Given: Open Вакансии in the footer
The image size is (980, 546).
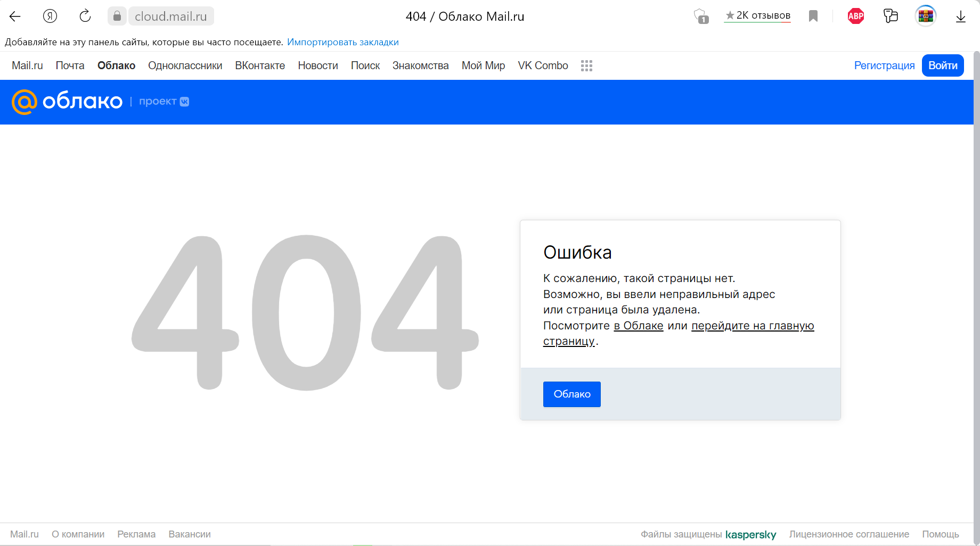Looking at the screenshot, I should pos(190,534).
